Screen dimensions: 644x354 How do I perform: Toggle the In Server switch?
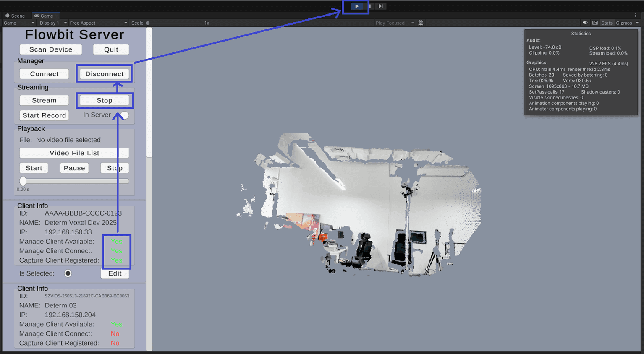click(123, 115)
